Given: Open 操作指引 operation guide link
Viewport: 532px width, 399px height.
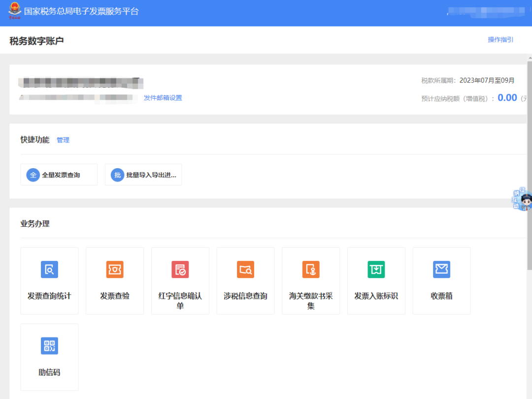Looking at the screenshot, I should coord(500,39).
